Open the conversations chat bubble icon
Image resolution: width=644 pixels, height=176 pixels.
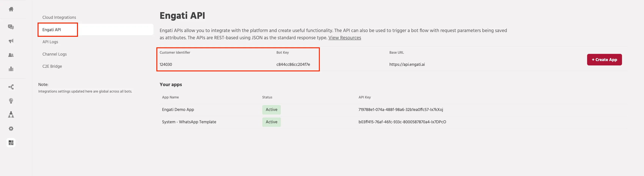(11, 27)
